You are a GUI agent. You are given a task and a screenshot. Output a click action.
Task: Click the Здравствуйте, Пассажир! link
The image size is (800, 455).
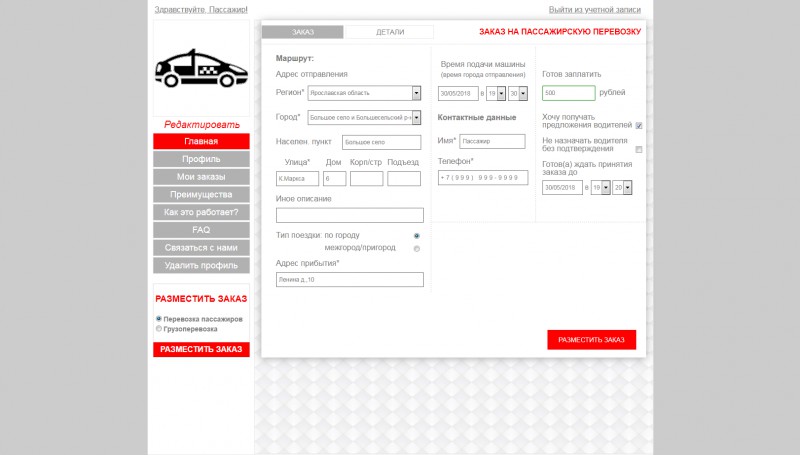201,10
